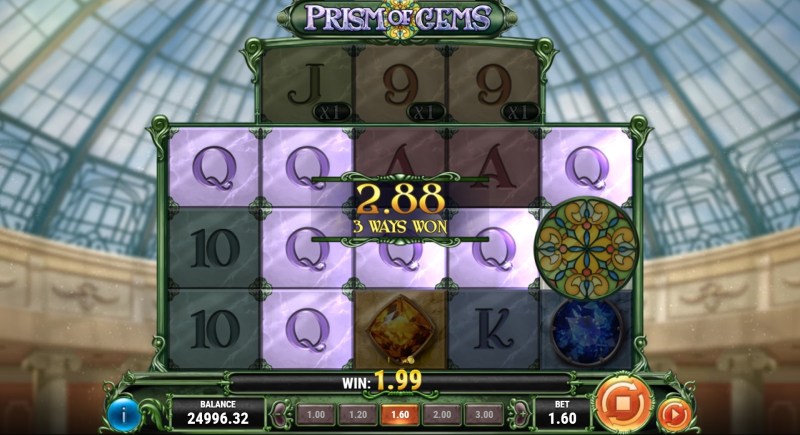Start autoplay with the small play button
Image resolution: width=800 pixels, height=435 pixels.
pyautogui.click(x=674, y=415)
